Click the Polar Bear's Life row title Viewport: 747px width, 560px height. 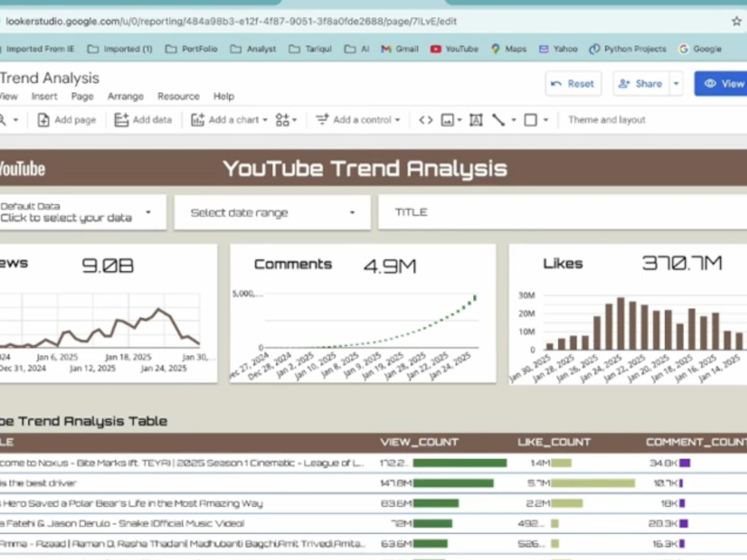click(131, 503)
